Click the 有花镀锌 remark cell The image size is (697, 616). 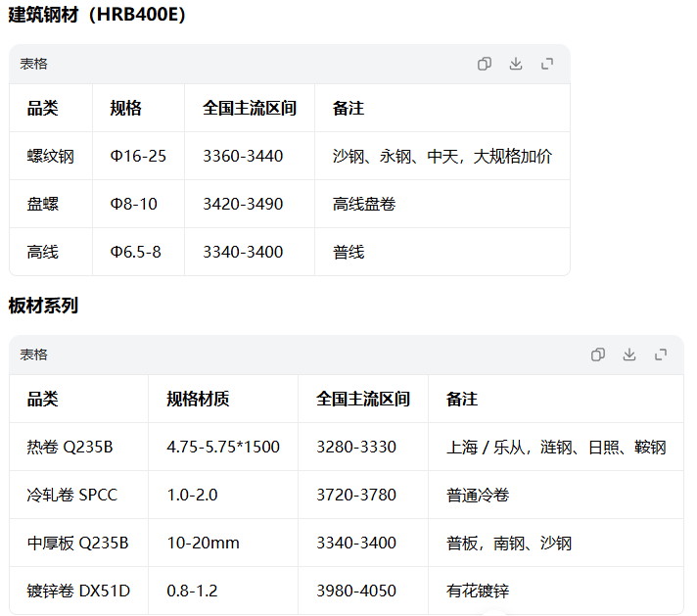[556, 592]
